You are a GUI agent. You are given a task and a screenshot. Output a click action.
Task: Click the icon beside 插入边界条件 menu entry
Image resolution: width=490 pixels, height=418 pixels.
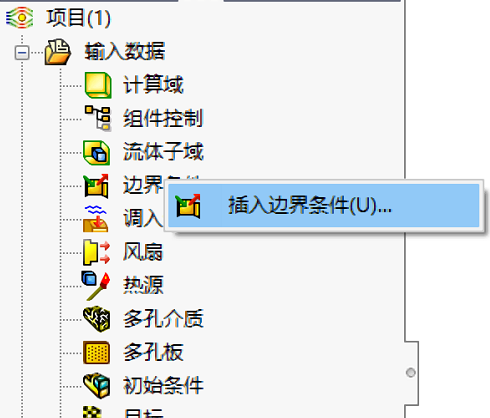click(188, 206)
